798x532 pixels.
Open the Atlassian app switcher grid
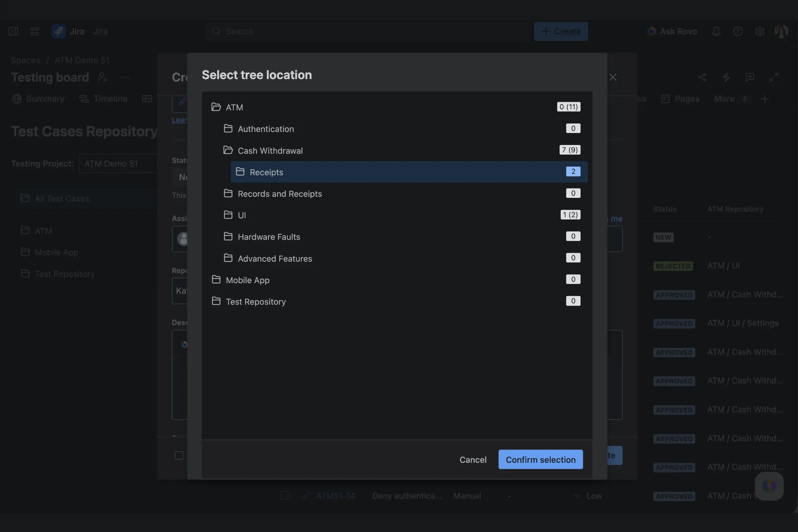point(34,31)
